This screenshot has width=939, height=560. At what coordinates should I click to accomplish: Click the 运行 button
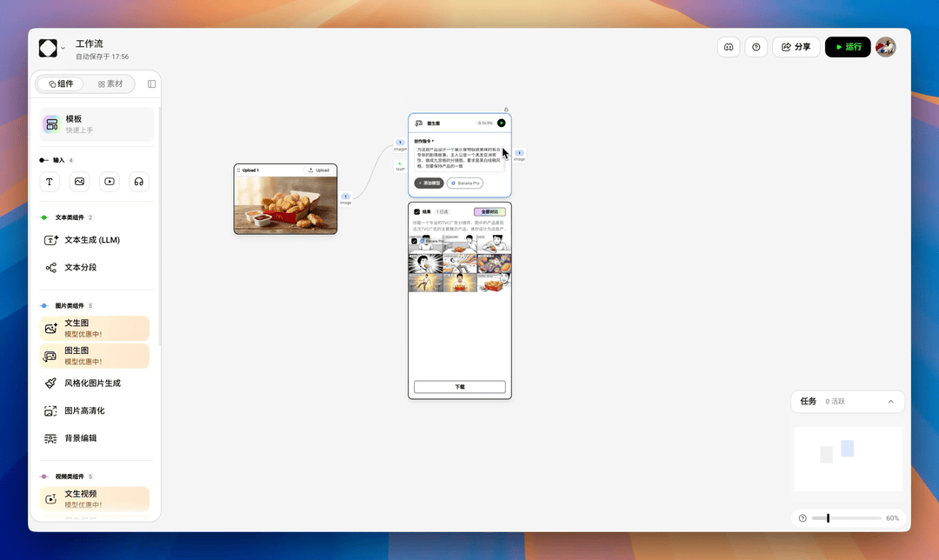pos(847,47)
